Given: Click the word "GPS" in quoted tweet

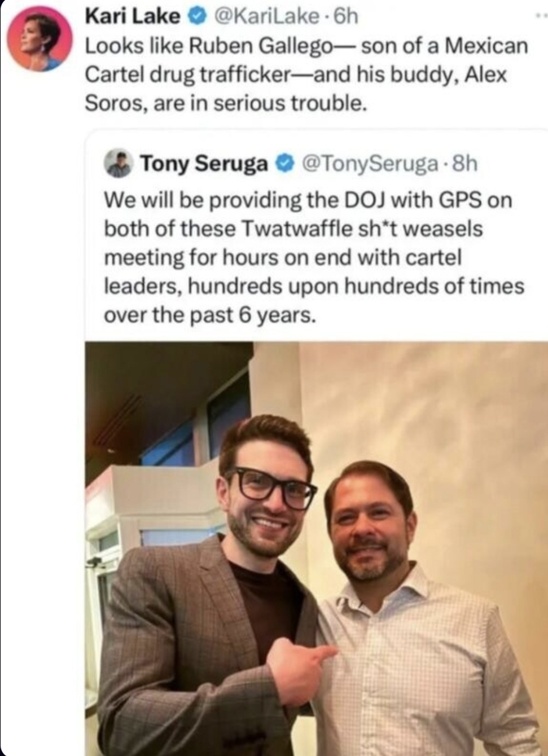Looking at the screenshot, I should pos(460,200).
